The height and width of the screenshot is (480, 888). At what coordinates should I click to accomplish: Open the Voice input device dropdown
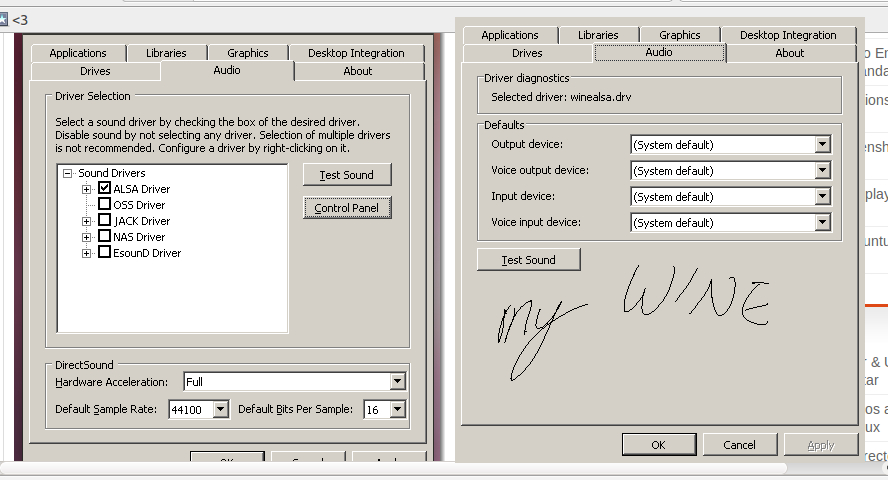[x=823, y=222]
